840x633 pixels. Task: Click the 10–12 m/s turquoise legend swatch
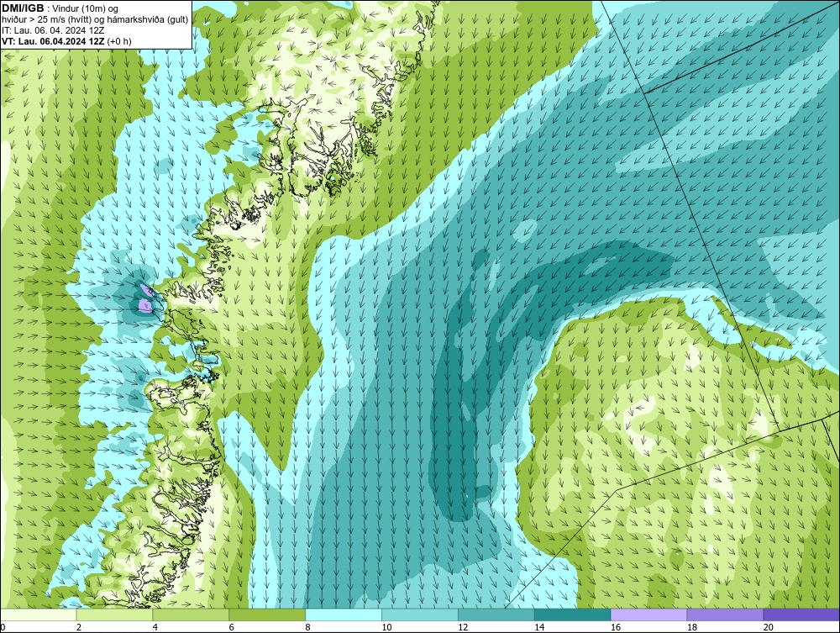(x=420, y=615)
